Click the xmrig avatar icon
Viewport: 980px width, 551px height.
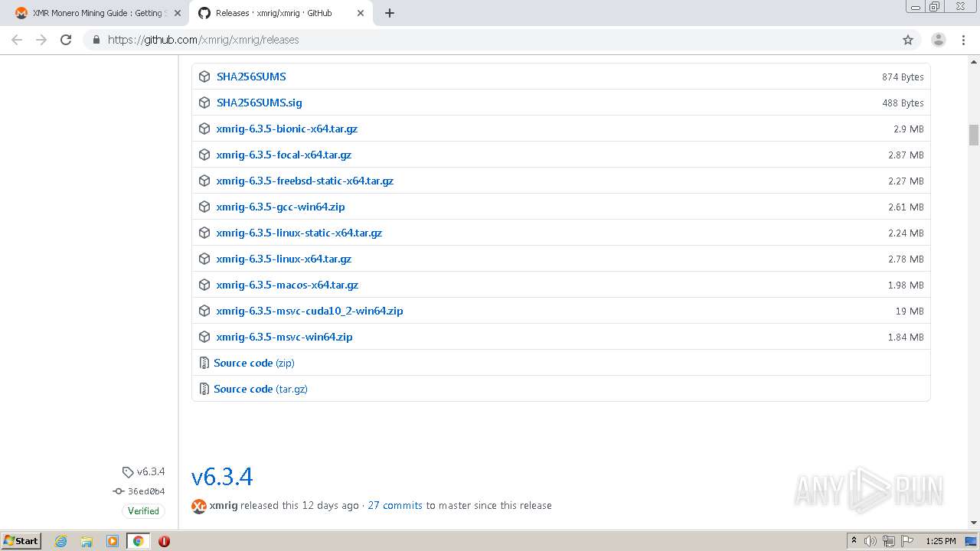[199, 506]
